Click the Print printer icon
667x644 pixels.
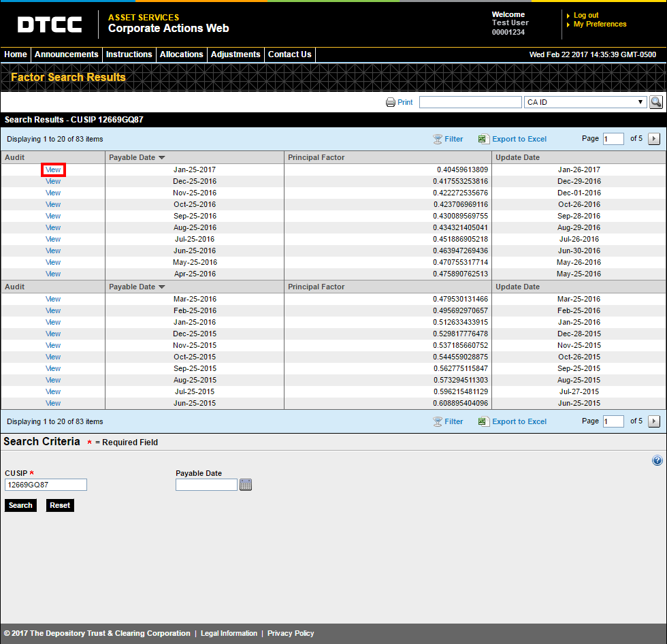(x=390, y=102)
